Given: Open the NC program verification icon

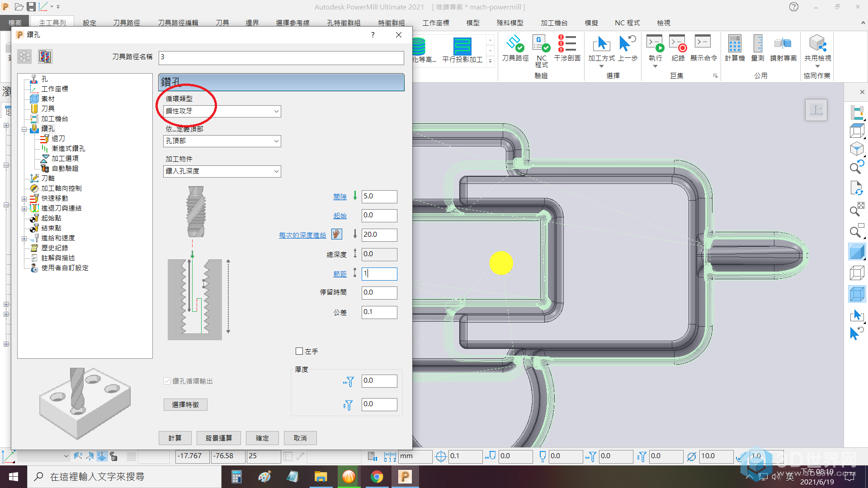Looking at the screenshot, I should pos(541,44).
